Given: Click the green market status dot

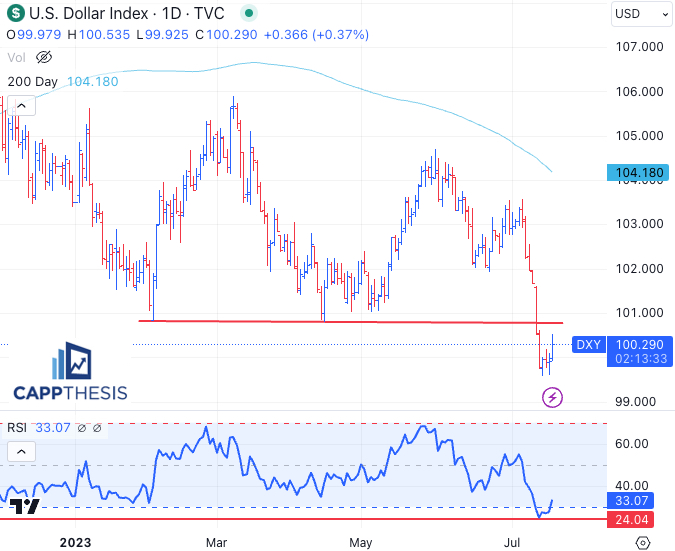Looking at the screenshot, I should pyautogui.click(x=250, y=14).
